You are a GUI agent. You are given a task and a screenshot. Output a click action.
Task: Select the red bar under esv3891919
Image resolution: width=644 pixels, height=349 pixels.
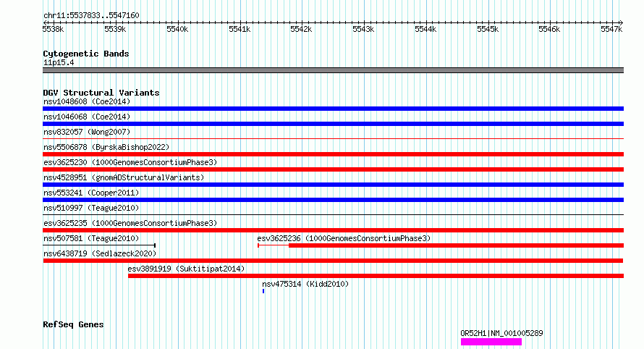coord(376,276)
